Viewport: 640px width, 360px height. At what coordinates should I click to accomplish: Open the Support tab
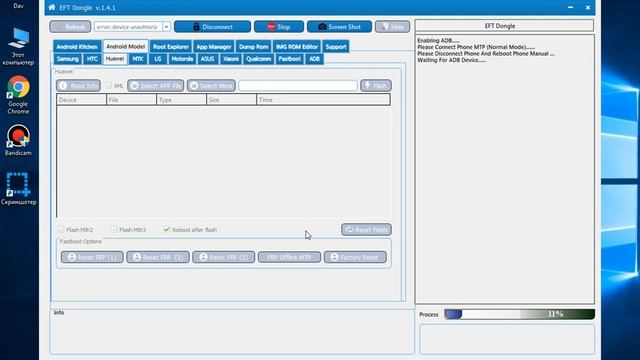[336, 47]
